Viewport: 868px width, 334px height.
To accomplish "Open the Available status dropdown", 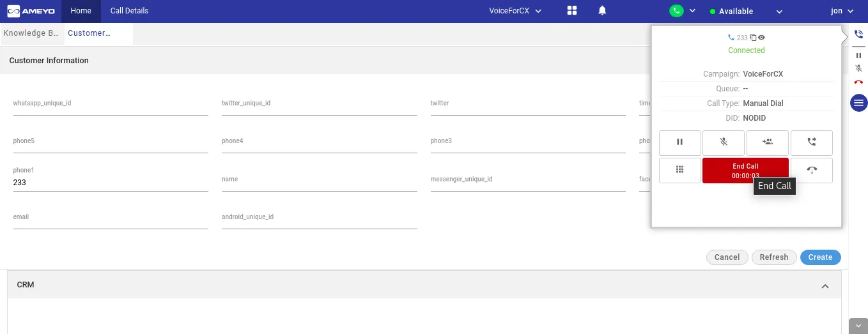I will (745, 11).
